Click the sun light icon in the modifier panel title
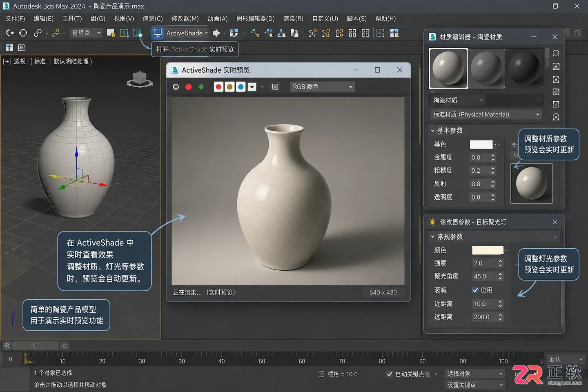The image size is (588, 392). [432, 222]
